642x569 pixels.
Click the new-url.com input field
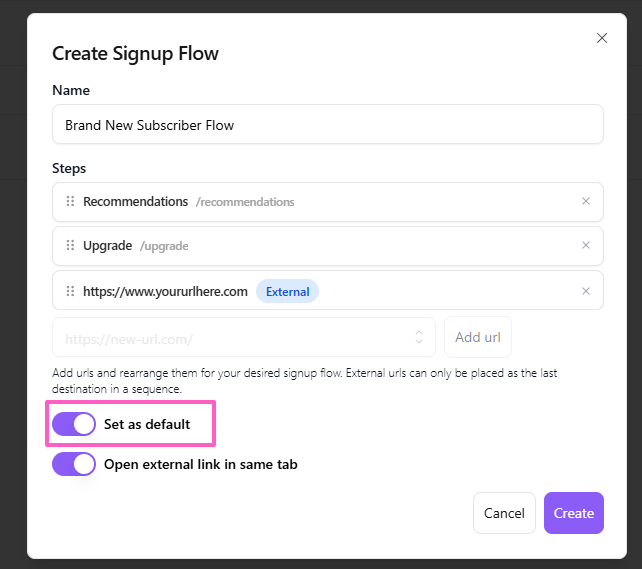pos(230,338)
